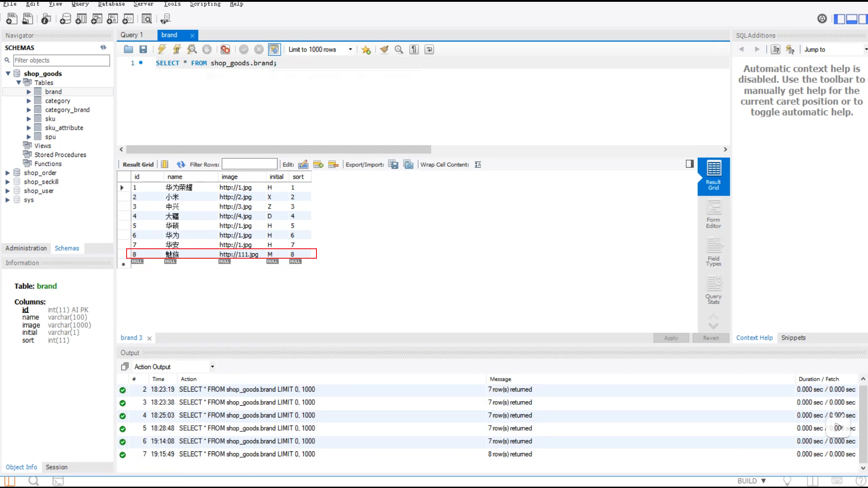Image resolution: width=868 pixels, height=488 pixels.
Task: Open the preferences gear icon
Action: (822, 19)
